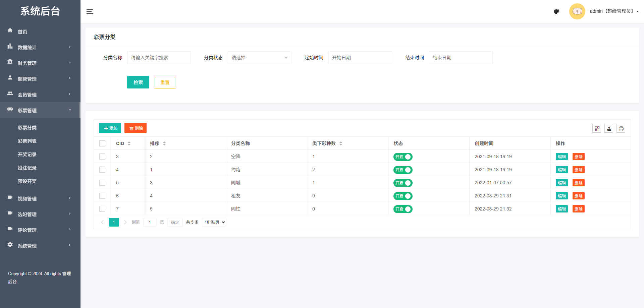This screenshot has height=308, width=644.
Task: Disable the 开启 status toggle for 空降
Action: click(403, 157)
